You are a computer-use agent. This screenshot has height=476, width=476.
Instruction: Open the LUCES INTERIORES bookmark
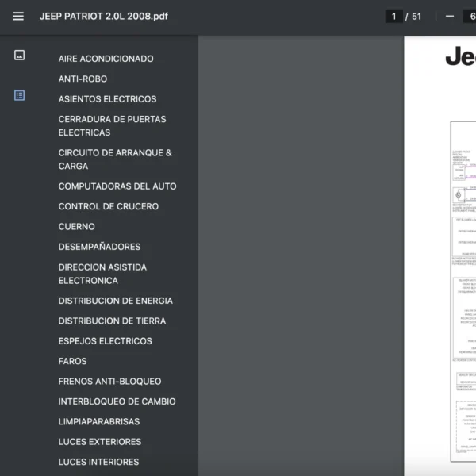(98, 462)
